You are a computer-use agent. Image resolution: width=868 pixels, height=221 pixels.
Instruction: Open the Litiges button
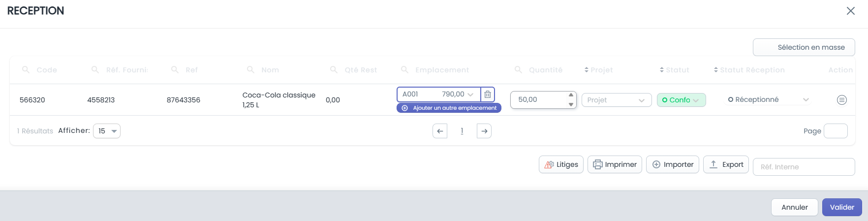[561, 164]
